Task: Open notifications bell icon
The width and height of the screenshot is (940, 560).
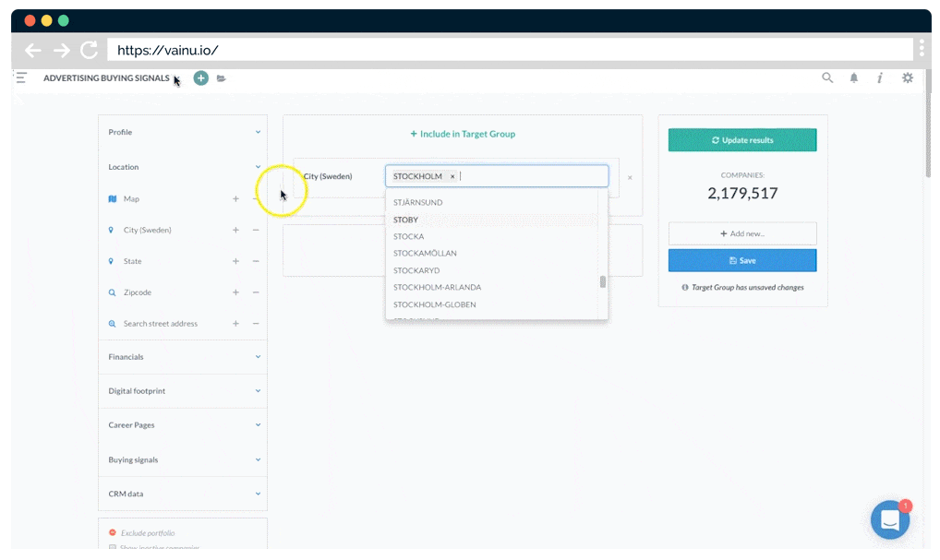Action: coord(854,78)
